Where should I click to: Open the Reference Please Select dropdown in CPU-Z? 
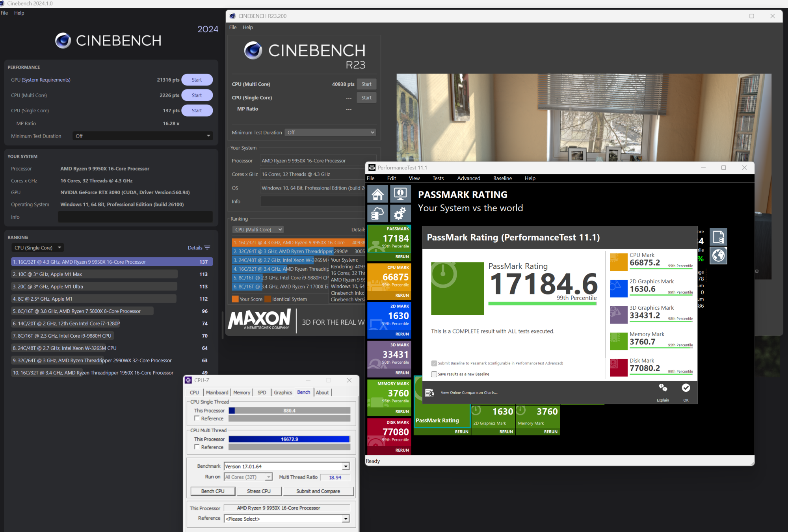click(286, 519)
